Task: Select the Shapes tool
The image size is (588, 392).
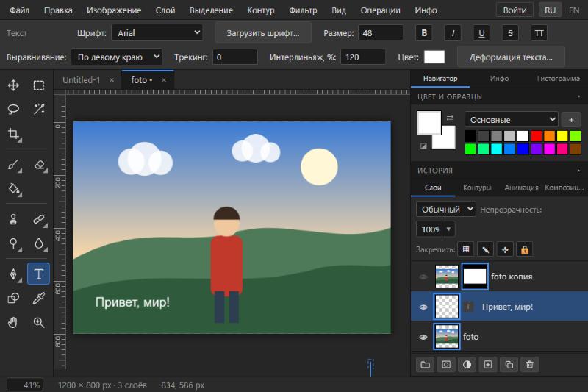Action: point(13,298)
